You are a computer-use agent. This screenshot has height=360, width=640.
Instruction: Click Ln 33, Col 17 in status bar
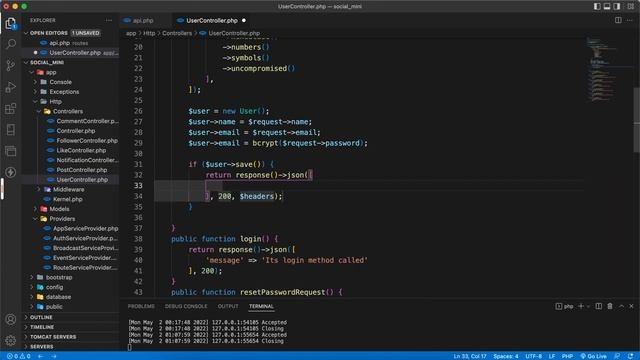470,356
